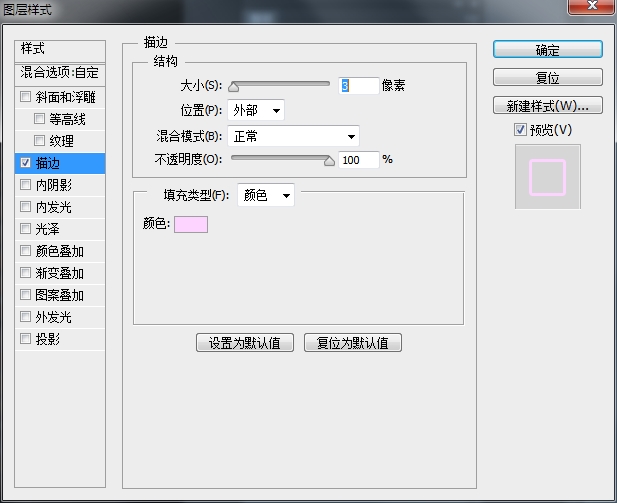Select 混合选项:自定 in the style list
This screenshot has width=617, height=503.
coord(60,74)
